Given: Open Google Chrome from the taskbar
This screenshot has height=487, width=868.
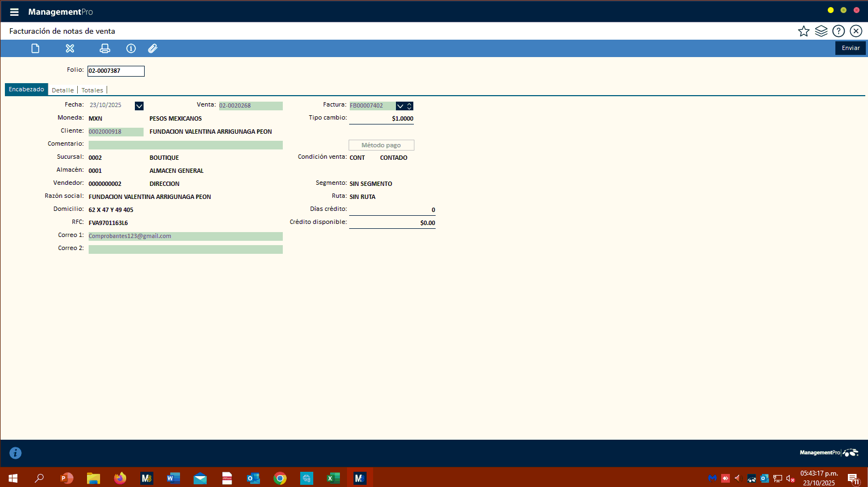Looking at the screenshot, I should (280, 478).
